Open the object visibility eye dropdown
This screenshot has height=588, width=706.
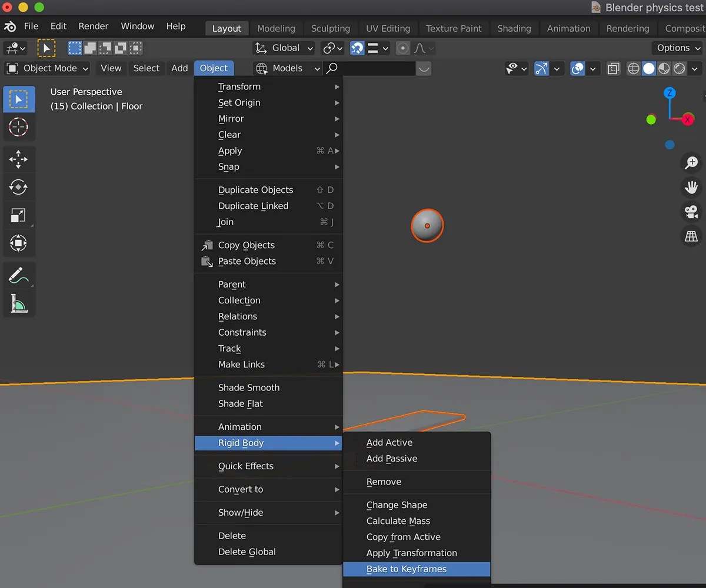516,69
